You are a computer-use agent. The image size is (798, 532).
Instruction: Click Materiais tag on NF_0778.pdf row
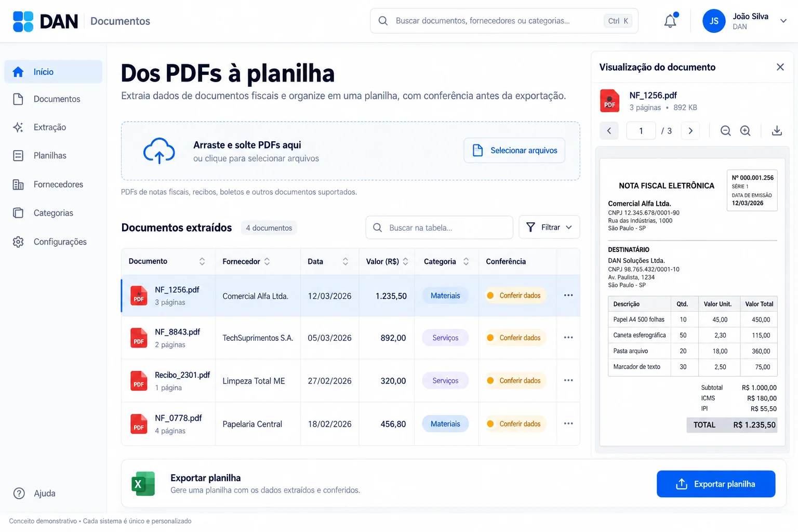[445, 424]
